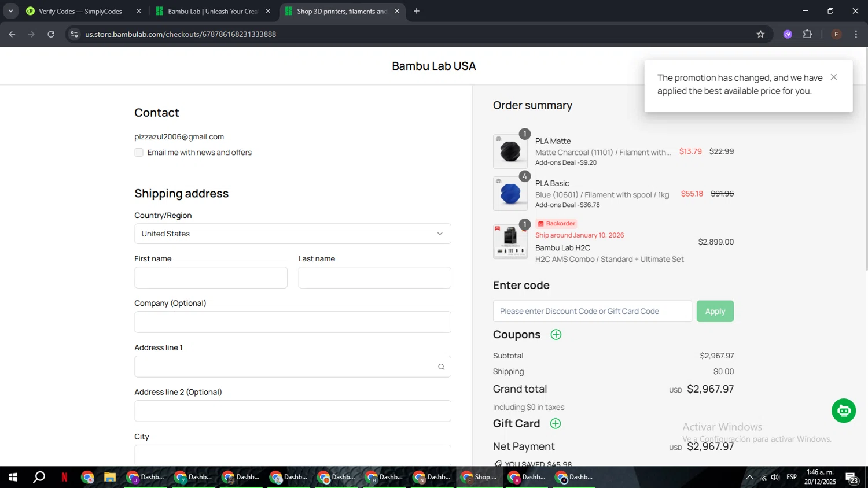Open the Bambu Lab H2C thumbnail
This screenshot has height=488, width=868.
tap(510, 242)
